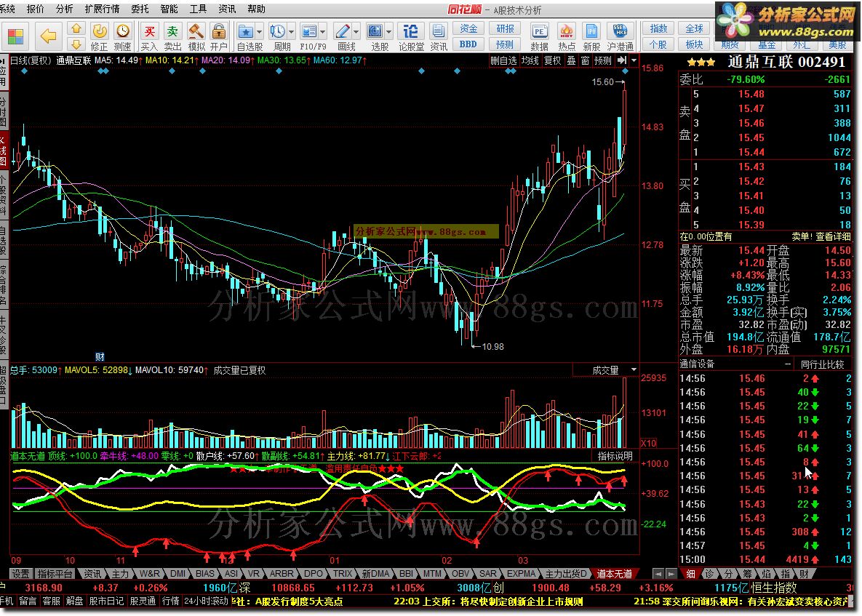Open the 修正 correction tool

click(x=100, y=37)
